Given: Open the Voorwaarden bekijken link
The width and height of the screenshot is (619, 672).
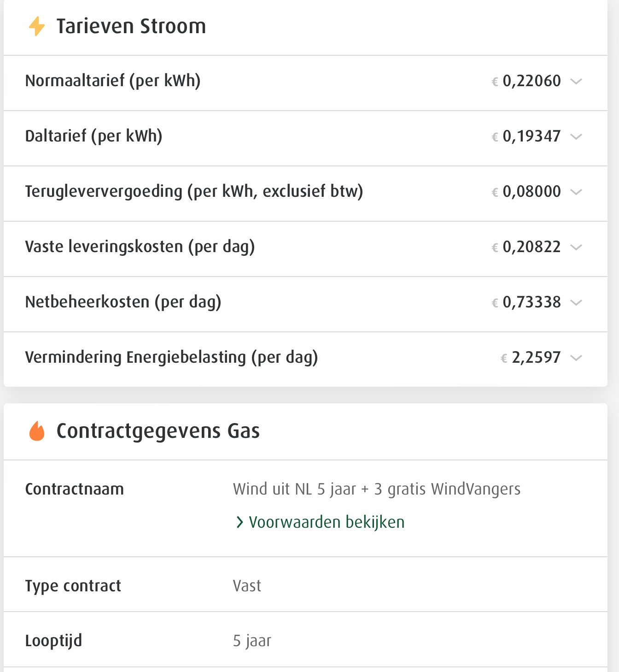Looking at the screenshot, I should [x=327, y=522].
